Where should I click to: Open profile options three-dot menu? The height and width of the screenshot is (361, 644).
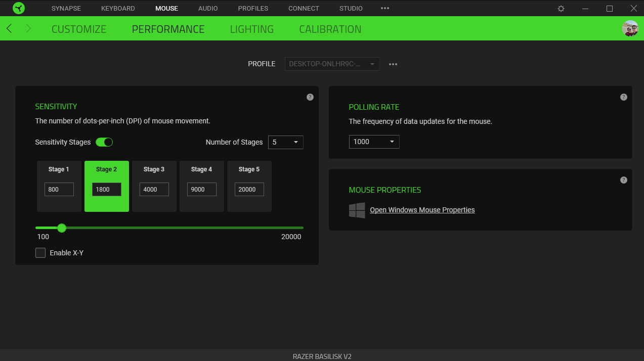pos(393,64)
